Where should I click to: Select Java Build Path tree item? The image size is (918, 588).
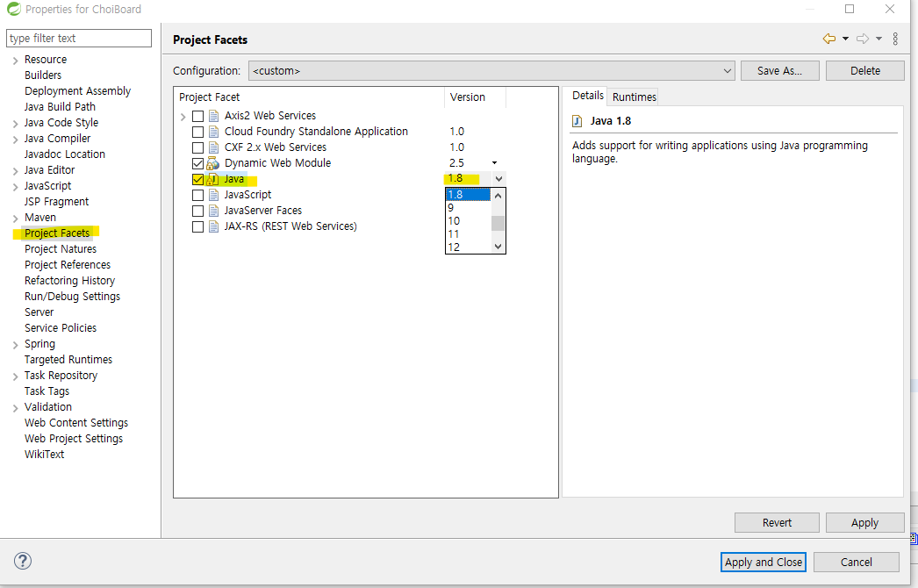[x=60, y=106]
